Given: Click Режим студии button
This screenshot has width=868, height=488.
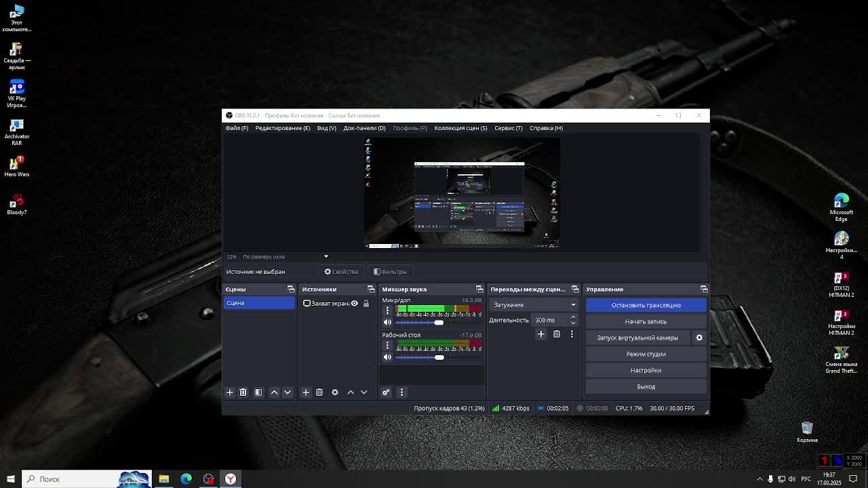Looking at the screenshot, I should pos(646,354).
